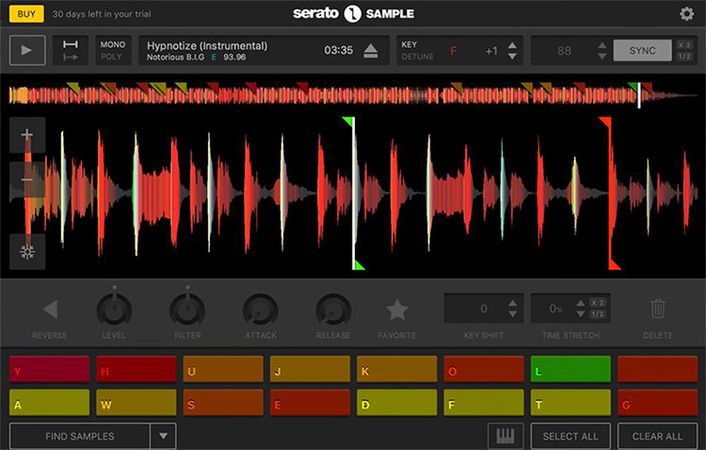Screen dimensions: 706x450
Task: Click the Level knob
Action: [114, 311]
